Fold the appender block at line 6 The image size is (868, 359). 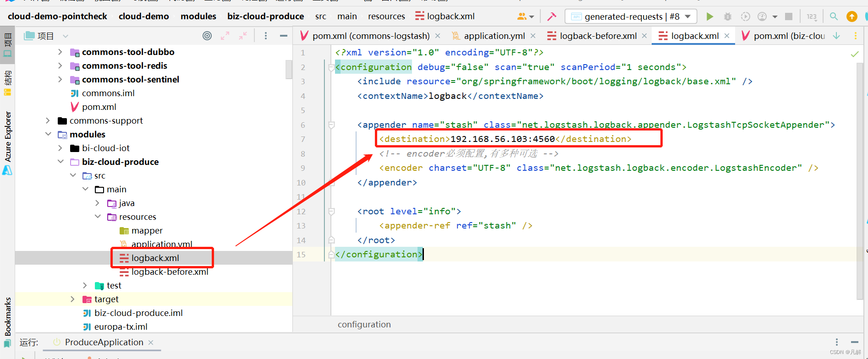pyautogui.click(x=331, y=125)
